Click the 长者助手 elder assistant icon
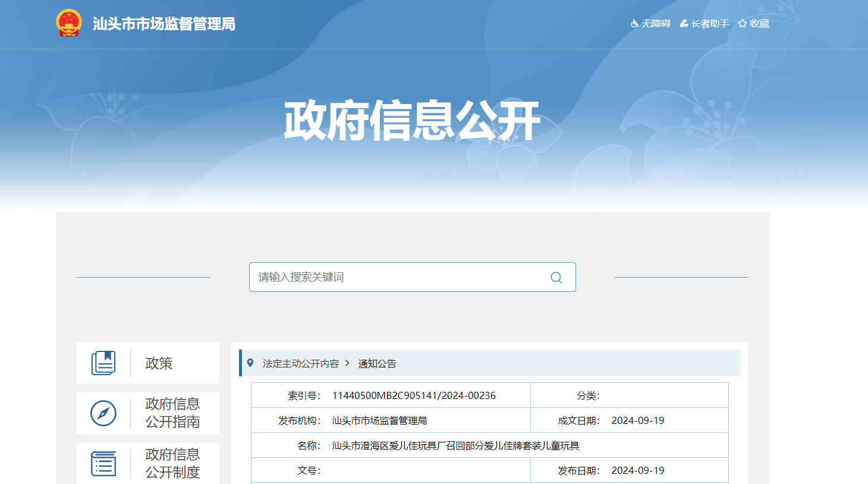Screen dimensions: 868x484 (684, 24)
